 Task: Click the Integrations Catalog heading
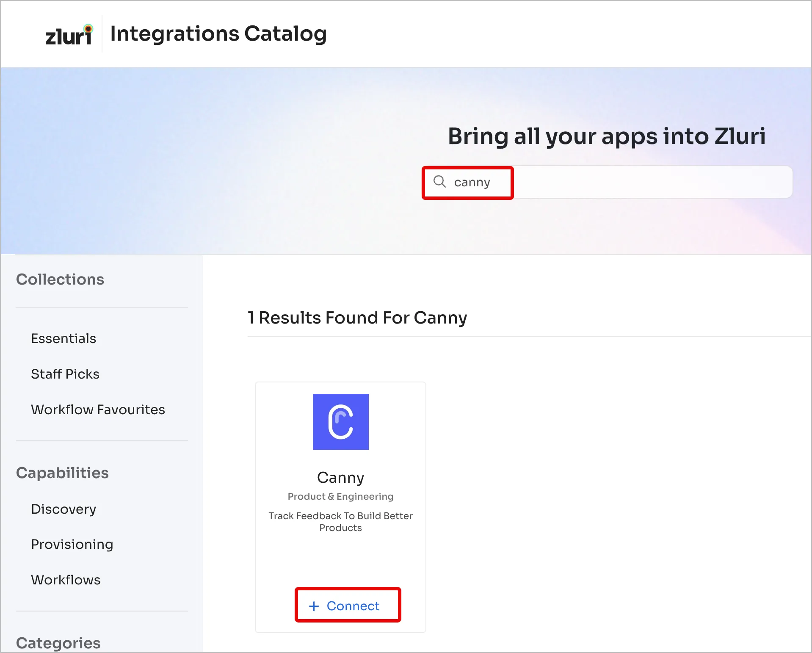[x=218, y=34]
